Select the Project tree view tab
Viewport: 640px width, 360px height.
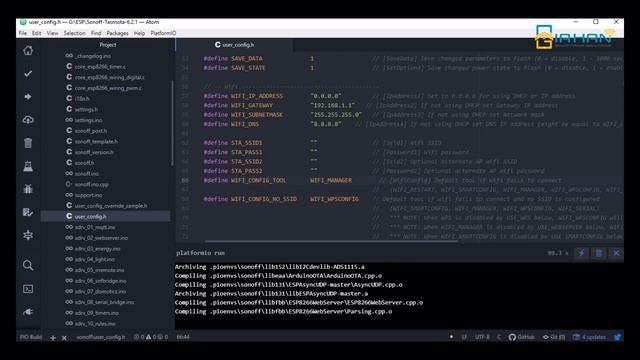(x=108, y=45)
